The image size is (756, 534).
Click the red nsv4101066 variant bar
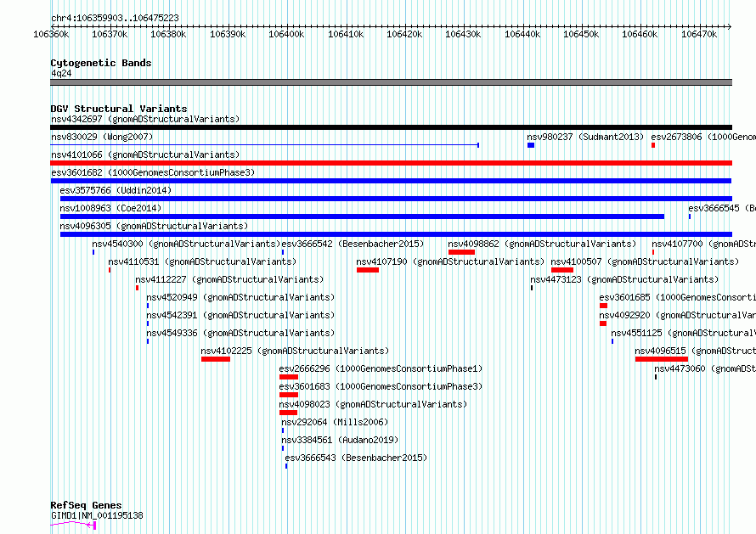coord(391,163)
